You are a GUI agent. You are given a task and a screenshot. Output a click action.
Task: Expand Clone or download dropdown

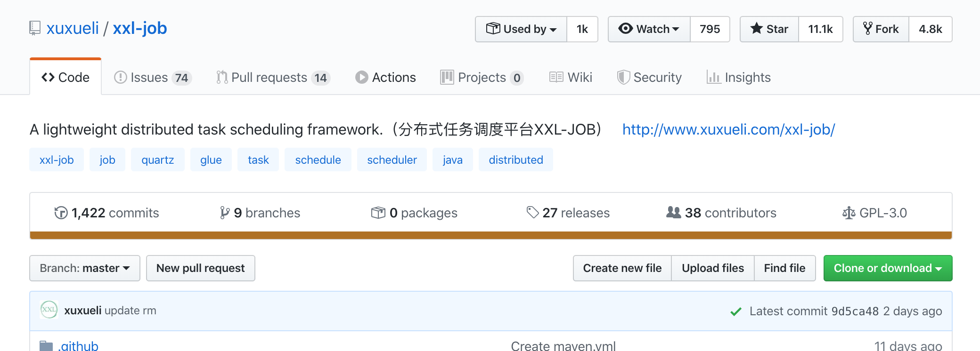tap(888, 268)
